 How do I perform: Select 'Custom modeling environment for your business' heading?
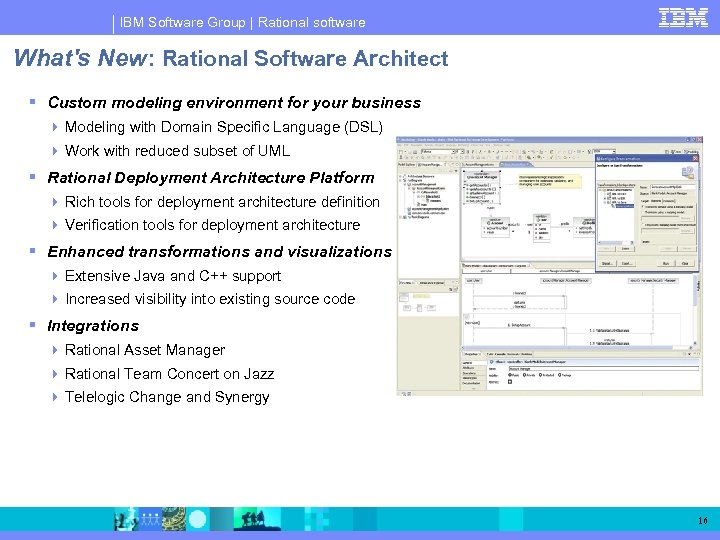click(x=234, y=102)
